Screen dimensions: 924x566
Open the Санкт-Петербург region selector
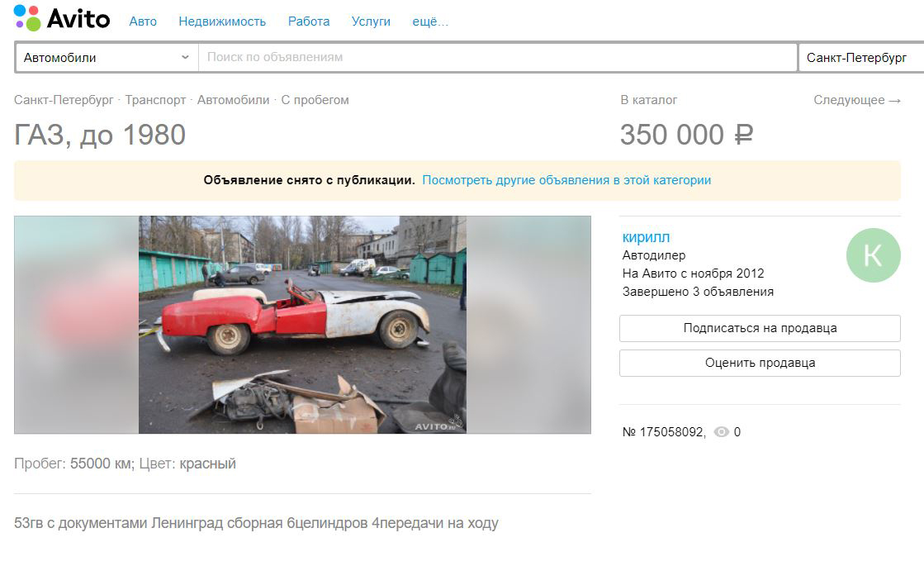click(861, 57)
